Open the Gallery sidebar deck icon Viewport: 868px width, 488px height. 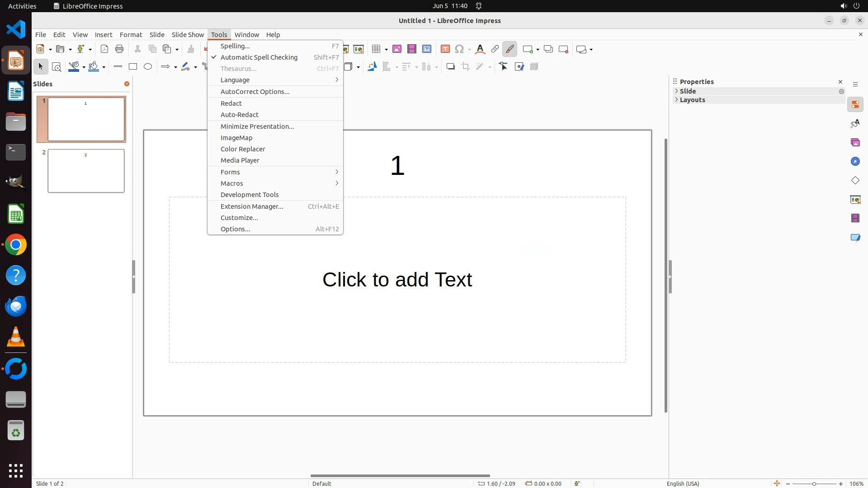coord(855,143)
